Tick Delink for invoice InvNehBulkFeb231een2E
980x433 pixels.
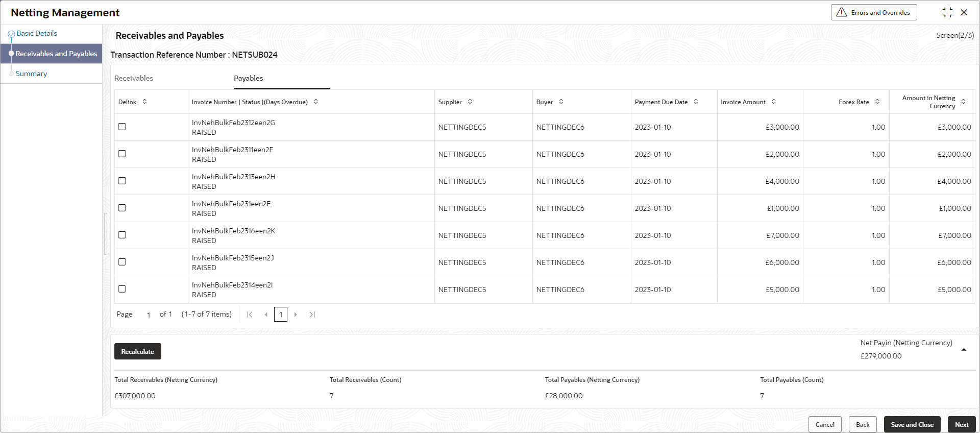[122, 208]
